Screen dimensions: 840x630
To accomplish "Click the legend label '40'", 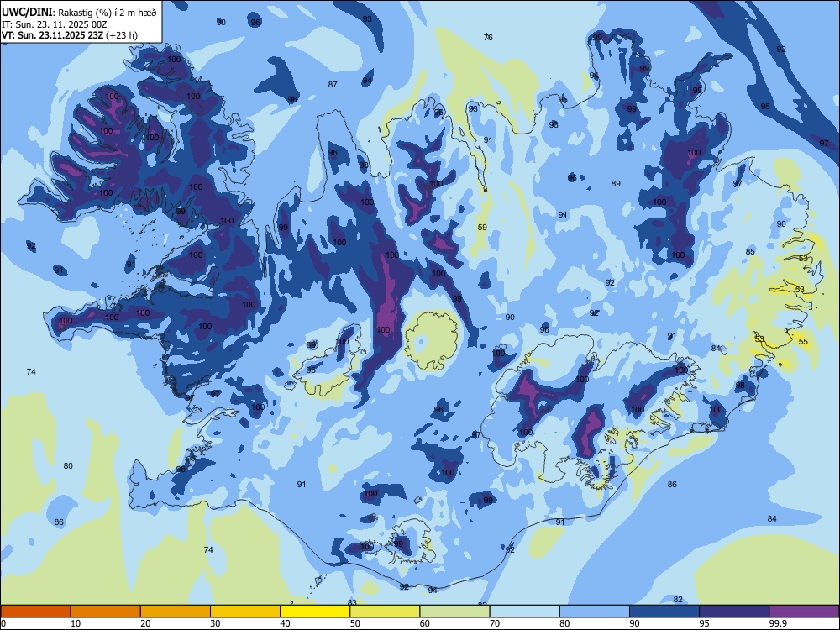I will (286, 623).
